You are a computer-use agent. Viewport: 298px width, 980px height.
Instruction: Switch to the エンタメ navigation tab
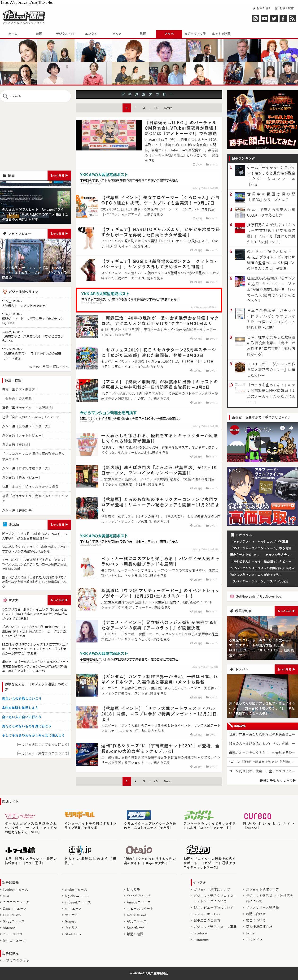91,34
